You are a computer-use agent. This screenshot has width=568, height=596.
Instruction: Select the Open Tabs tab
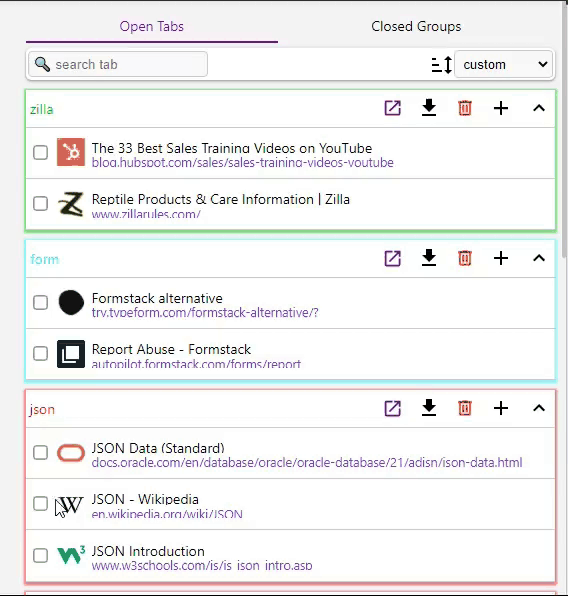pos(151,27)
